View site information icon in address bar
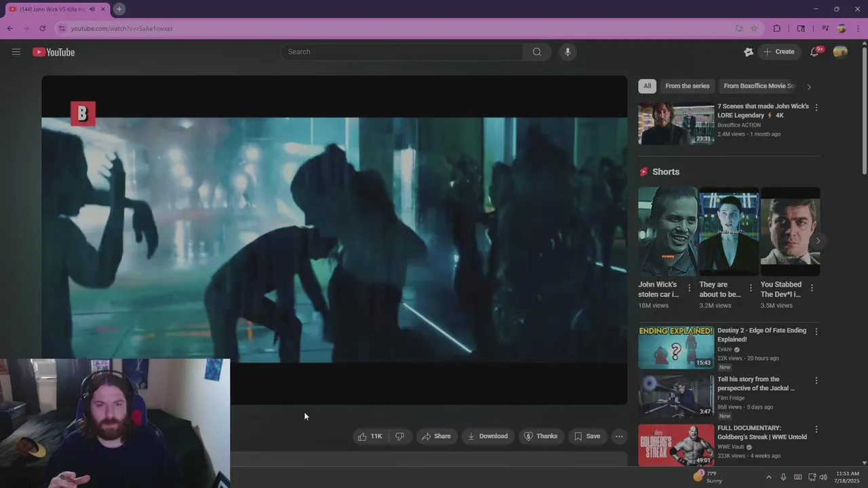Viewport: 868px width, 488px height. (62, 28)
